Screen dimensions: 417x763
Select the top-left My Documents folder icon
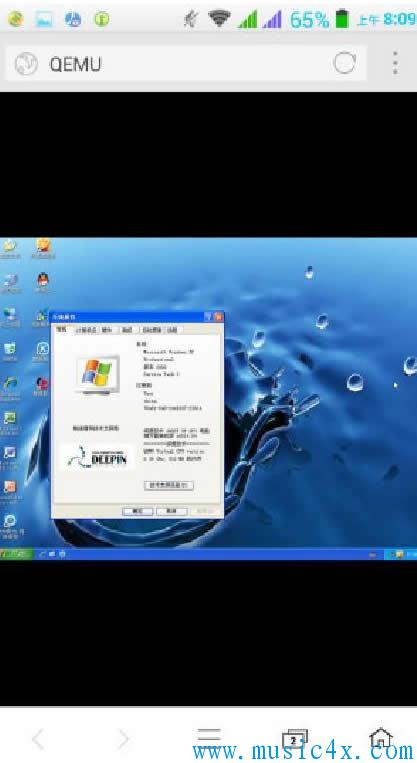click(10, 248)
